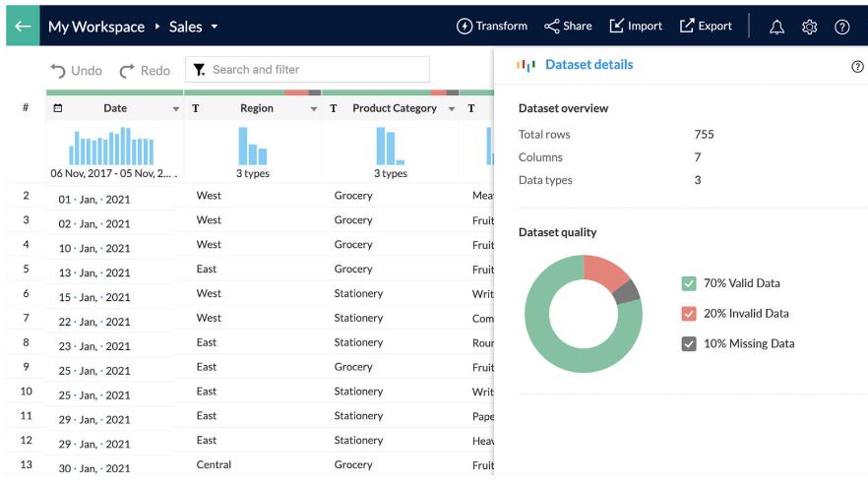Click the green back arrow button
Image resolution: width=868 pixels, height=484 pixels.
(23, 26)
